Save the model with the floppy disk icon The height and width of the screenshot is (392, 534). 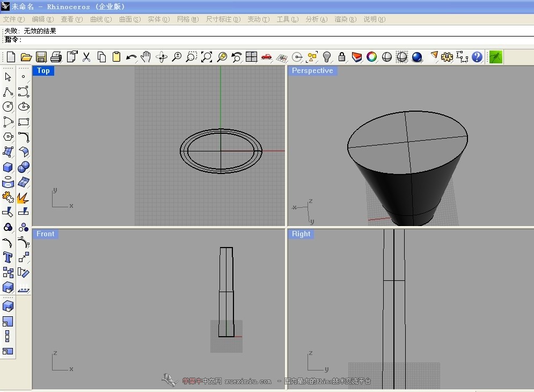coord(41,57)
